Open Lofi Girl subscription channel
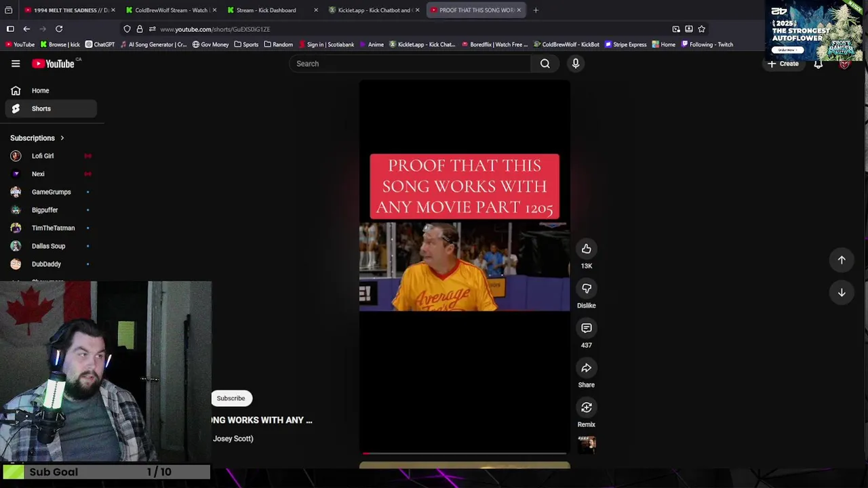 (x=51, y=156)
